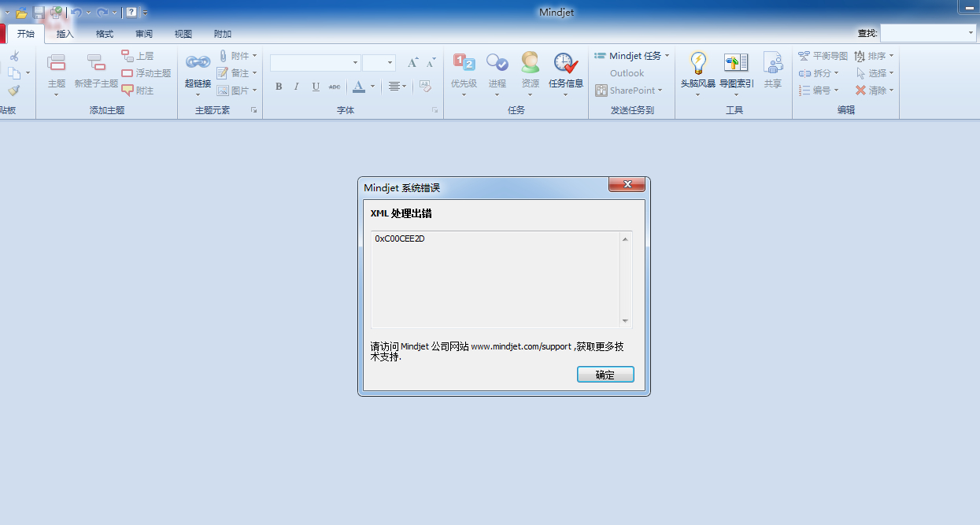The width and height of the screenshot is (980, 525).
Task: Open help with the question mark icon
Action: 131,13
